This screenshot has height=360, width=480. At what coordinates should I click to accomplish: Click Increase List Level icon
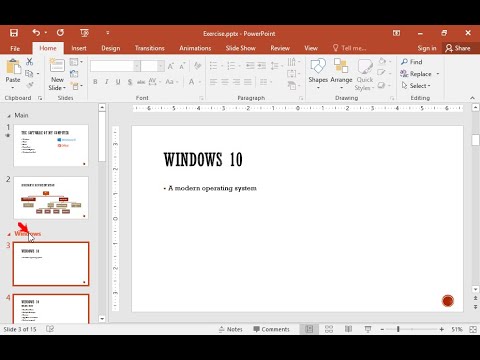pos(262,66)
